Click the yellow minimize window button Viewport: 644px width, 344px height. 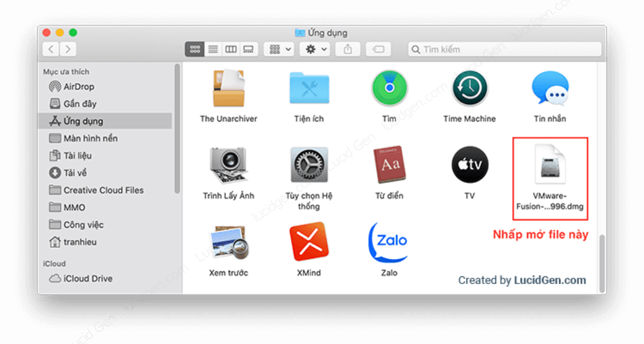(59, 32)
